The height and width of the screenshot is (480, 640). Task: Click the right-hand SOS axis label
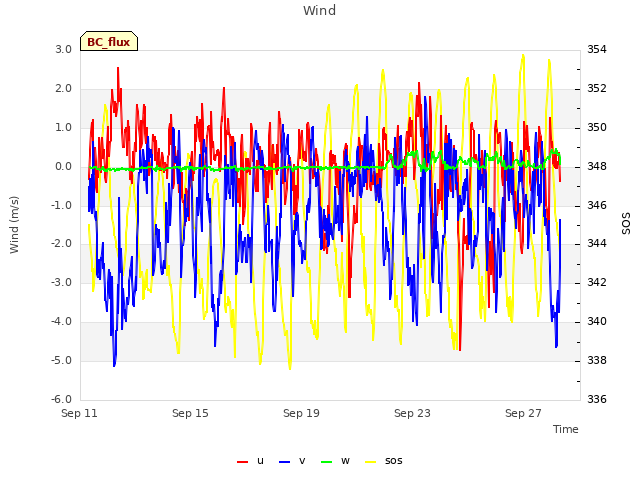pyautogui.click(x=625, y=223)
